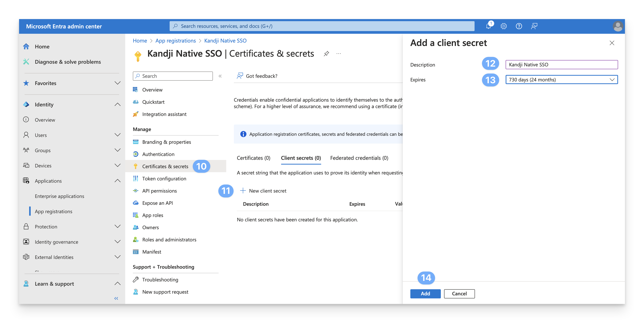644x323 pixels.
Task: Collapse Learn & support section
Action: pos(118,284)
